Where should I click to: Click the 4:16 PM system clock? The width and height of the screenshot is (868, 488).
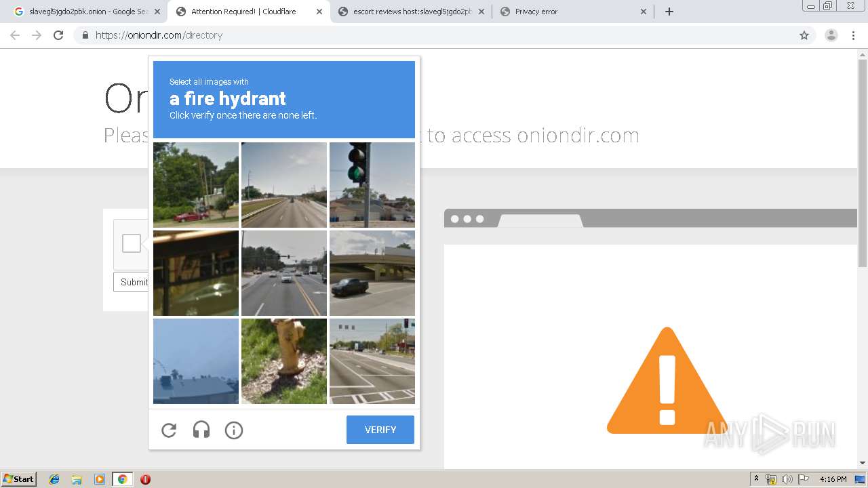pos(833,479)
